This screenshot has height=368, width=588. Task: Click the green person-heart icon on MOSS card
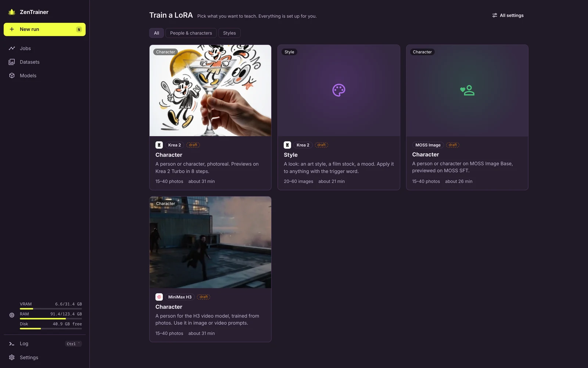click(467, 90)
